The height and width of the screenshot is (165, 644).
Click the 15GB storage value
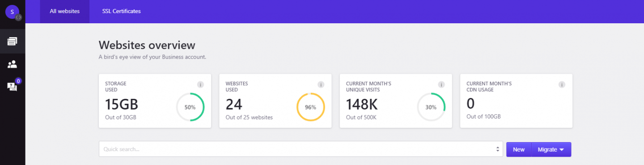pyautogui.click(x=122, y=104)
